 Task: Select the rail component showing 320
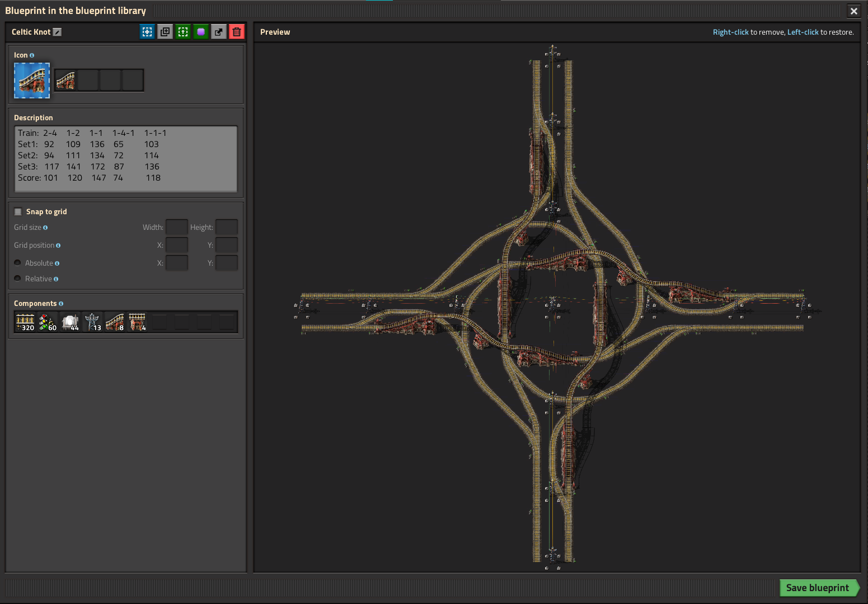(25, 322)
